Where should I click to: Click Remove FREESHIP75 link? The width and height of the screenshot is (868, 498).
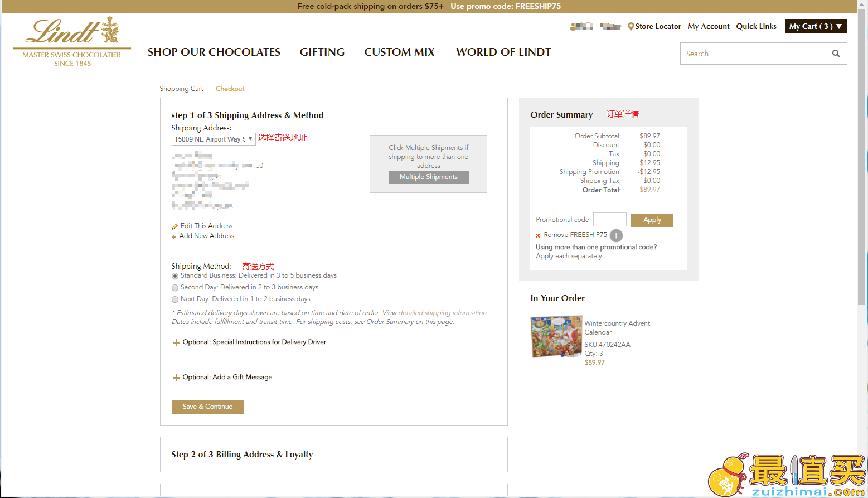coord(575,235)
